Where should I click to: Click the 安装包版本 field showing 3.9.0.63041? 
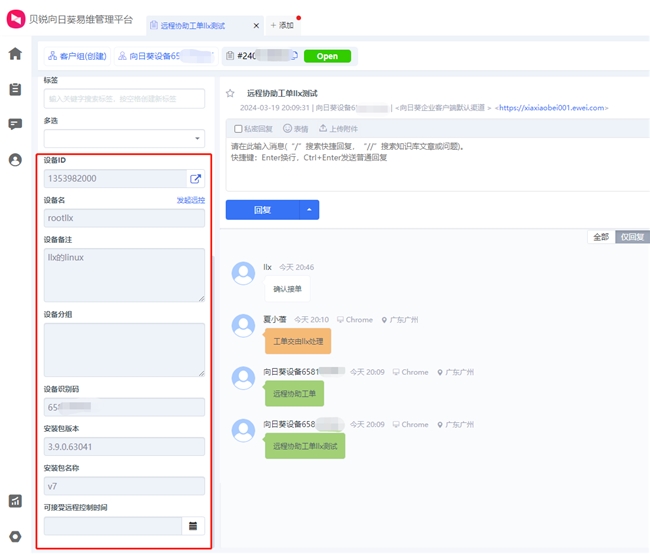(x=124, y=447)
